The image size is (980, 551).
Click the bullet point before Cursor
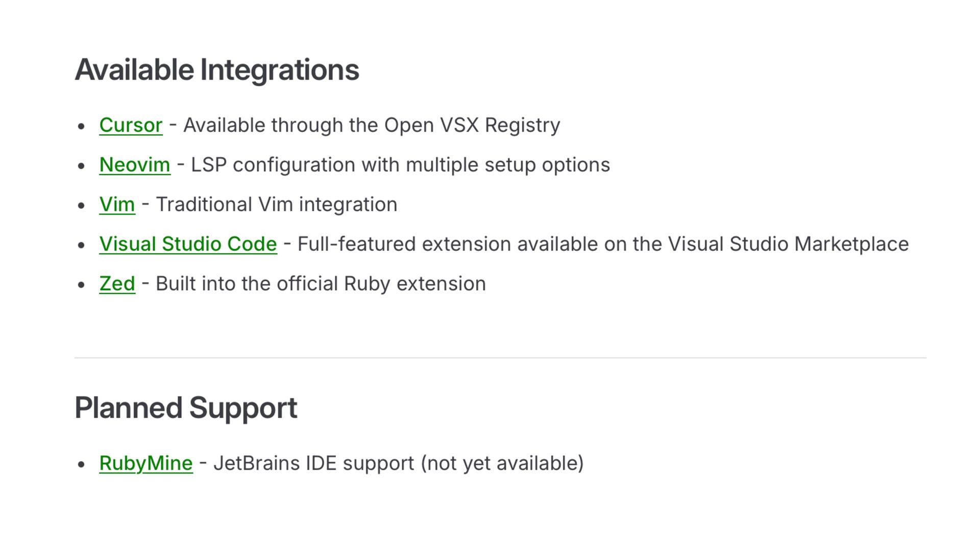81,126
